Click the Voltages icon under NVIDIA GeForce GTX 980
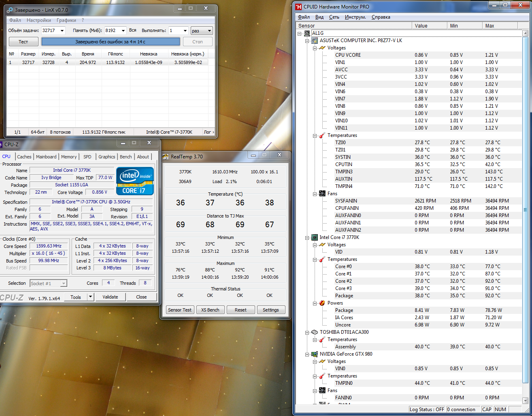 pyautogui.click(x=322, y=361)
